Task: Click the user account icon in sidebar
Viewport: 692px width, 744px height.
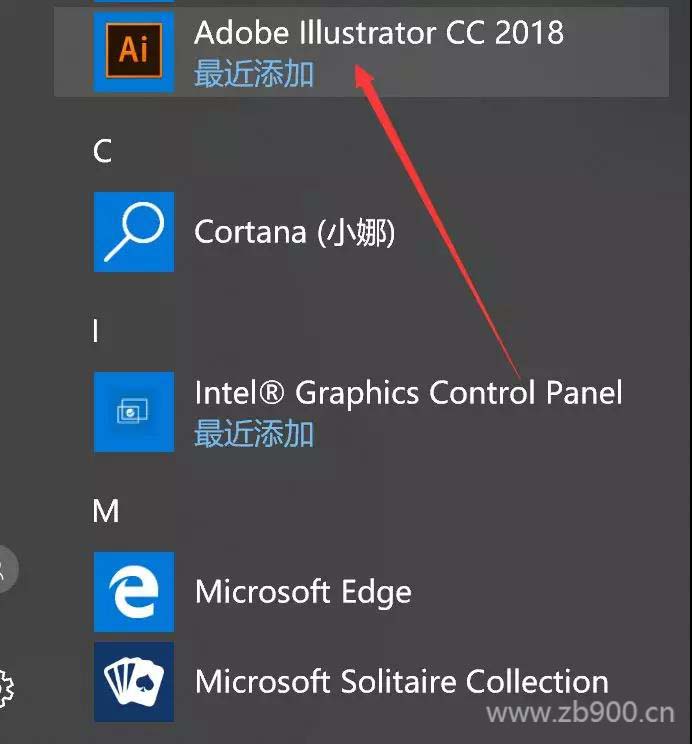Action: [x=5, y=571]
